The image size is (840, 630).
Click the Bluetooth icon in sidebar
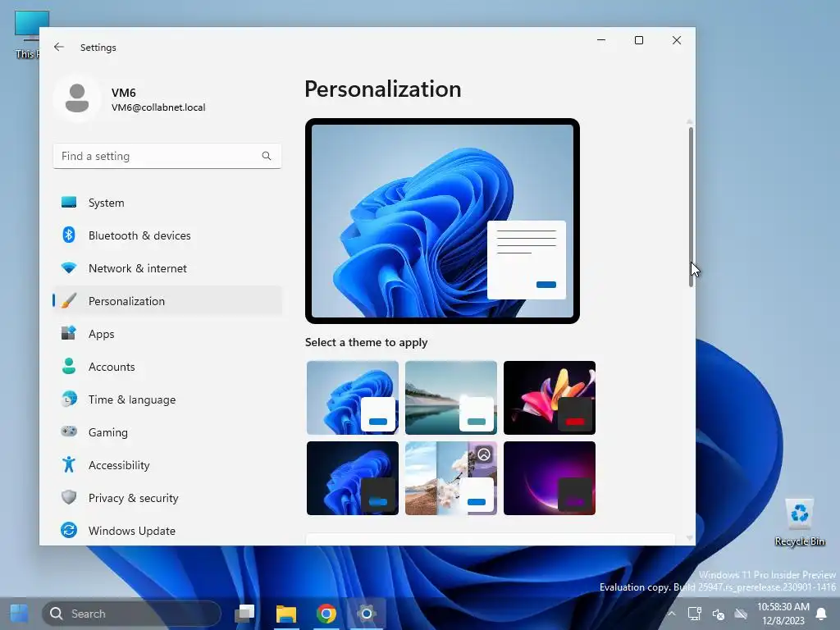69,235
